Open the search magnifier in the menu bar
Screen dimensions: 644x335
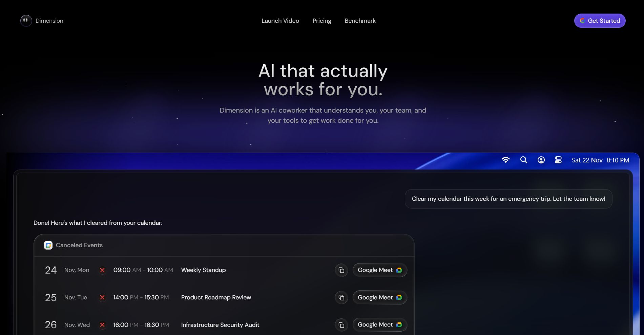coord(524,160)
